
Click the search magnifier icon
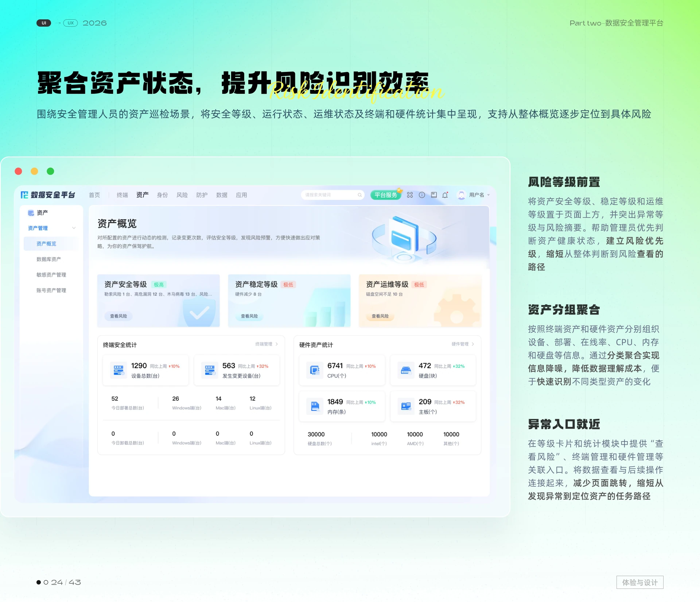click(x=359, y=195)
